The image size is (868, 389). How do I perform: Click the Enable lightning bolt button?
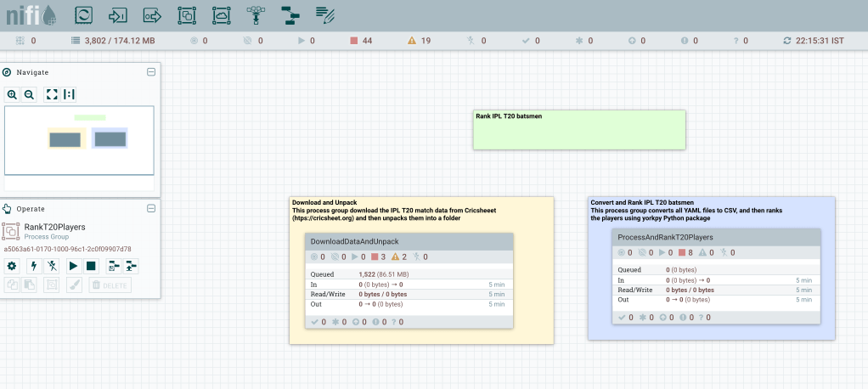coord(34,266)
